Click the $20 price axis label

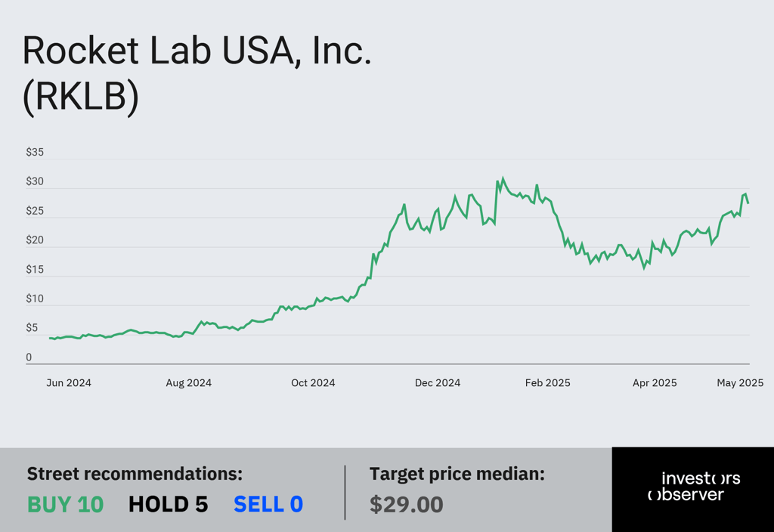point(35,240)
